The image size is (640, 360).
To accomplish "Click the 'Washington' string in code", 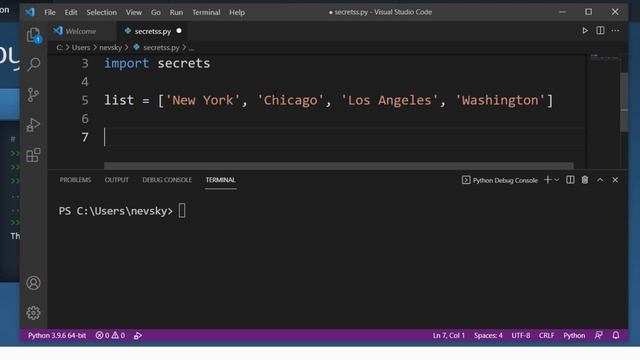I will tap(500, 100).
